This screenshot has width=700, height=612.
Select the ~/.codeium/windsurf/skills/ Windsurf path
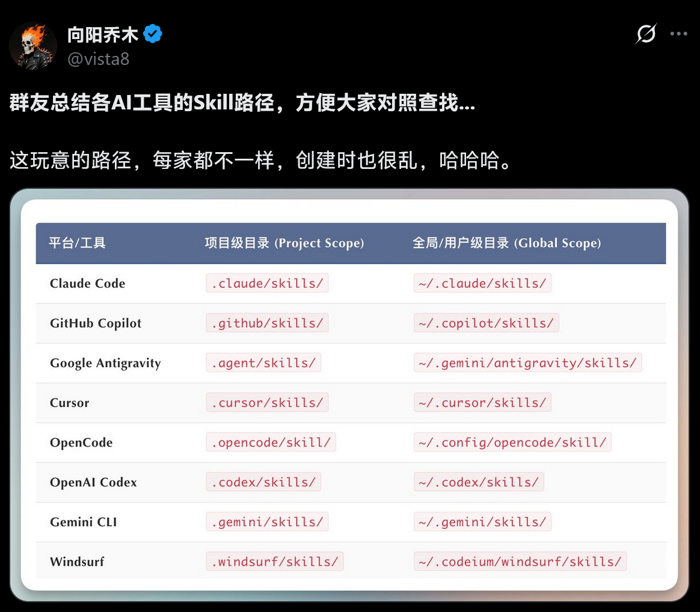[x=520, y=561]
